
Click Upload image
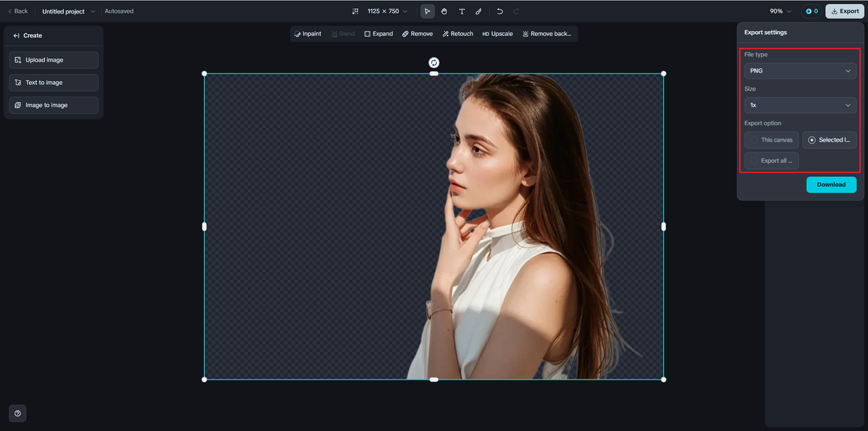[x=54, y=60]
